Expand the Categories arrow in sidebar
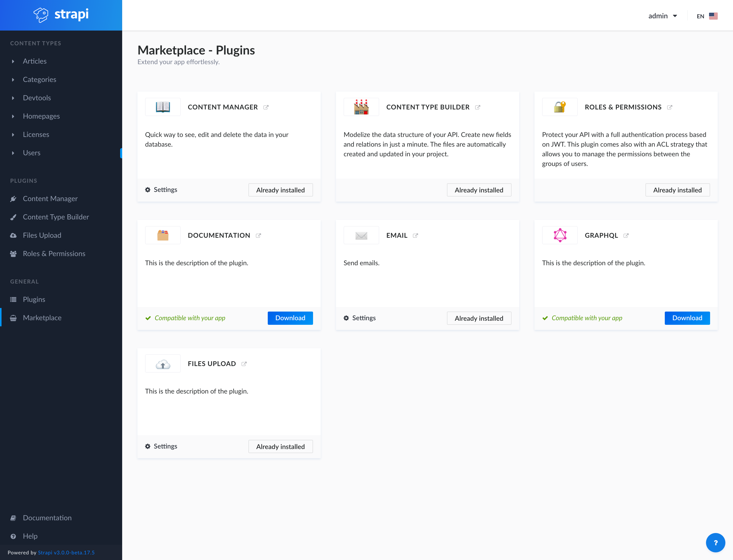The image size is (733, 560). pos(13,80)
